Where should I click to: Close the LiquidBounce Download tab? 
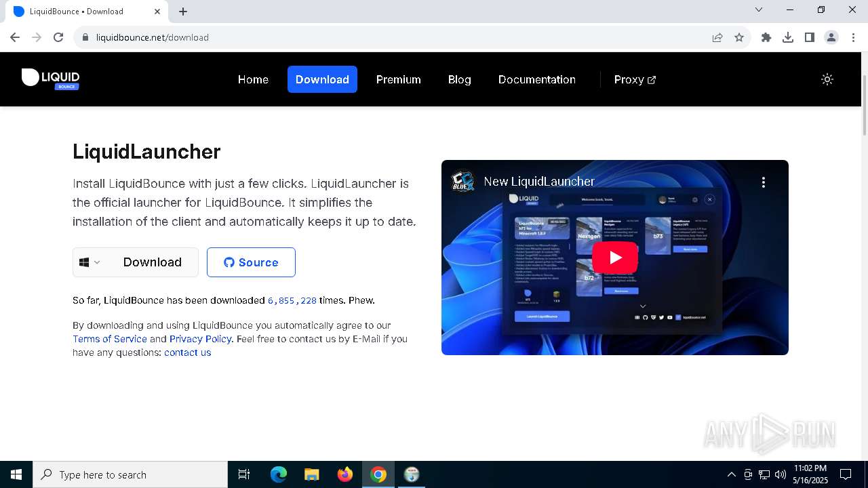click(x=157, y=12)
